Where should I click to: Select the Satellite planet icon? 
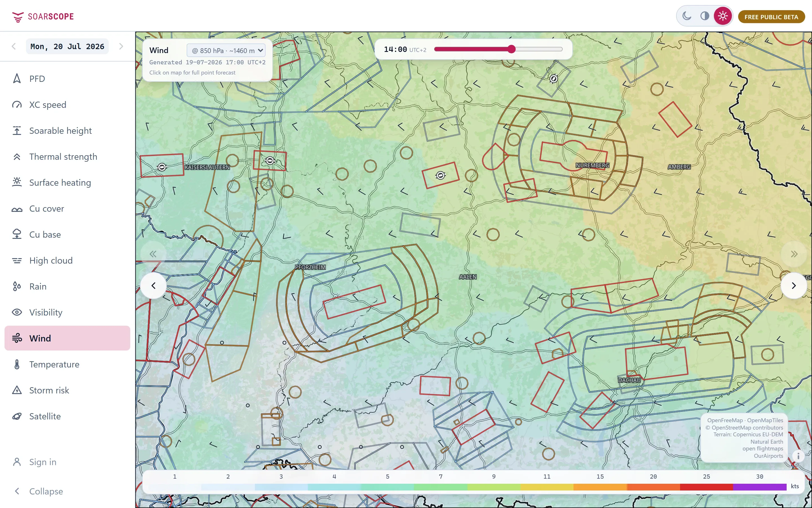pyautogui.click(x=17, y=416)
